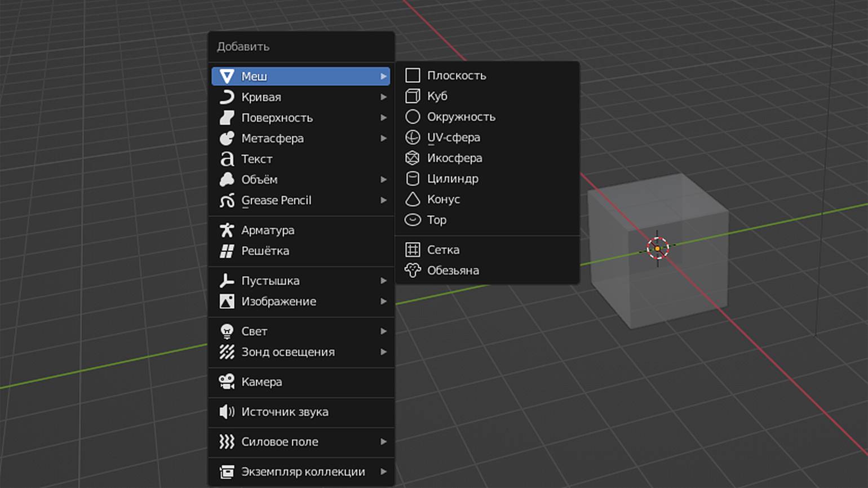Click the speaker icon for Источник звука
The height and width of the screenshot is (488, 868).
click(227, 412)
